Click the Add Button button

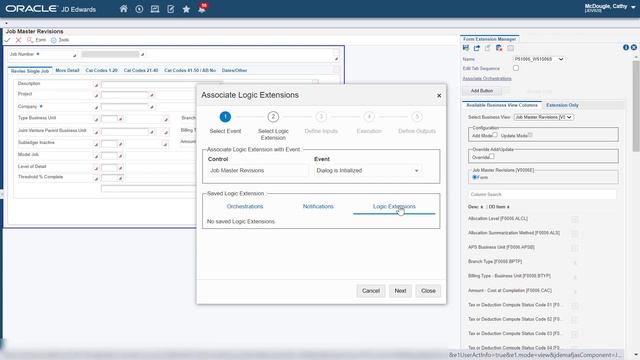tap(482, 91)
